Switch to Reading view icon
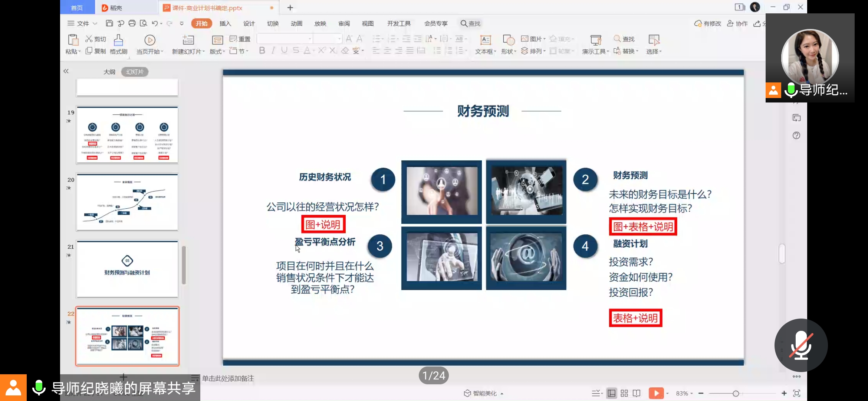This screenshot has width=868, height=401. (x=637, y=393)
